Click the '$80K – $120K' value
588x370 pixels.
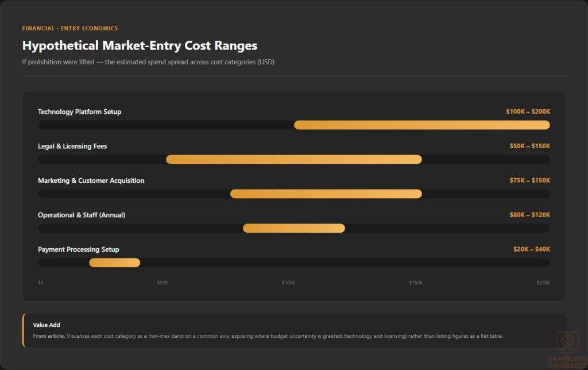click(x=530, y=215)
